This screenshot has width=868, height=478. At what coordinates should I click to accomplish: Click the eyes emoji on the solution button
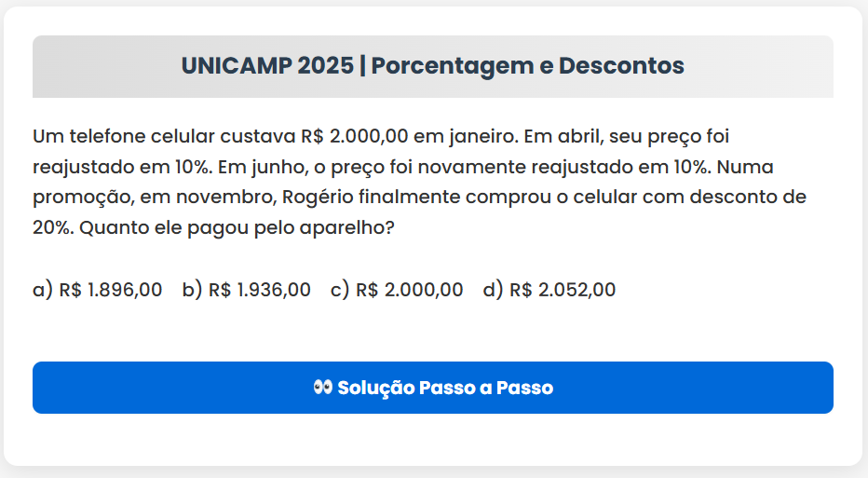click(x=323, y=388)
